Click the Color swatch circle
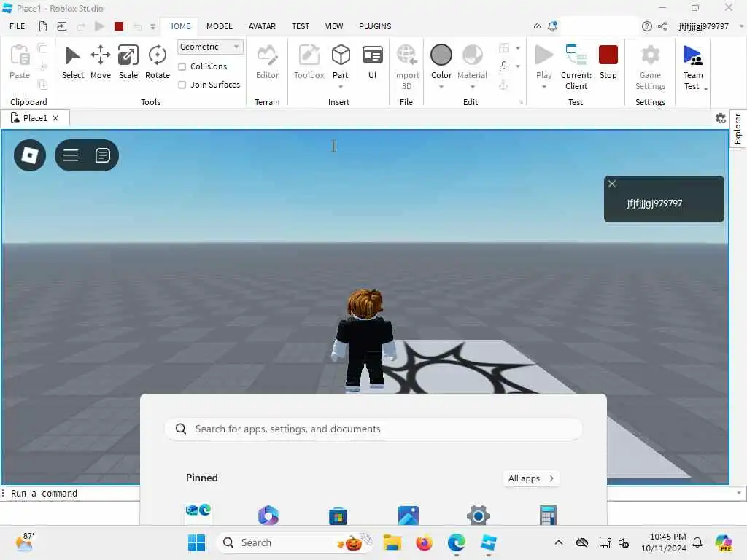Viewport: 747px width, 560px height. pyautogui.click(x=441, y=55)
